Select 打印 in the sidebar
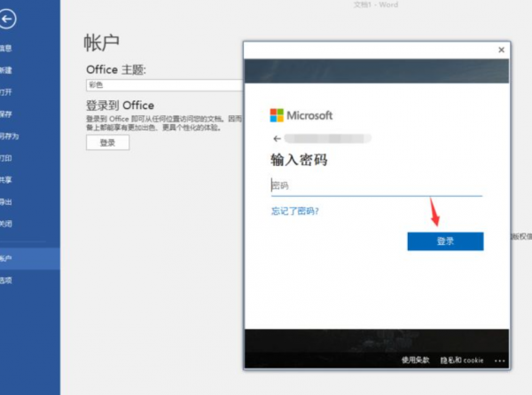Viewport: 532px width, 395px height. [x=6, y=158]
